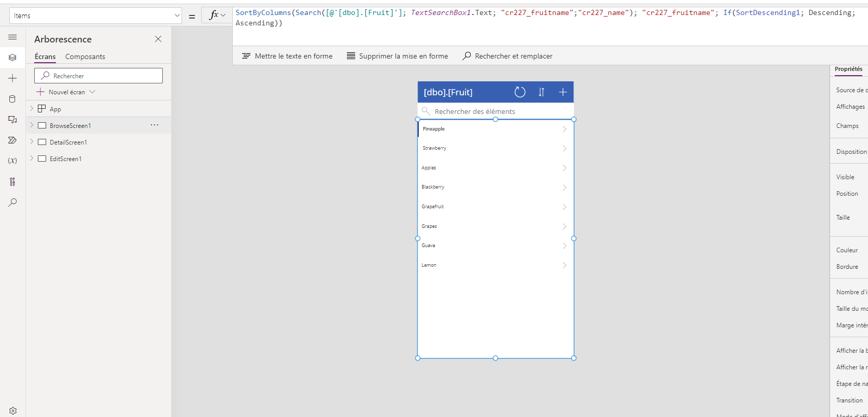Screen dimensions: 868x417
Task: Click the chevron arrow on Lemon row
Action: [x=565, y=265]
